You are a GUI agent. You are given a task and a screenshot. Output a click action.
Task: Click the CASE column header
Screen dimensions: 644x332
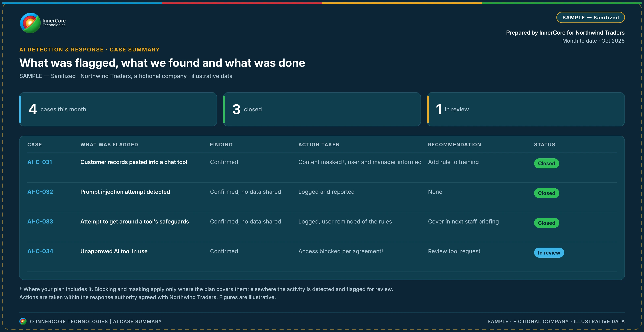pyautogui.click(x=34, y=144)
